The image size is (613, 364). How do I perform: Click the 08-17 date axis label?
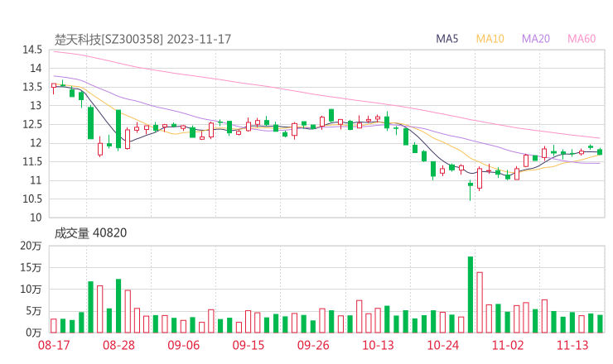pos(54,345)
